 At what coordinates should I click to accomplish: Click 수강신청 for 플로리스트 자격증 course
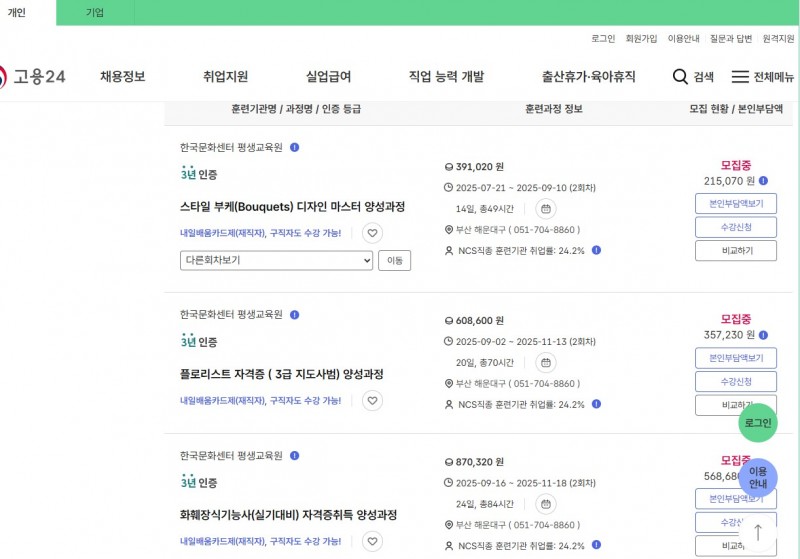736,382
